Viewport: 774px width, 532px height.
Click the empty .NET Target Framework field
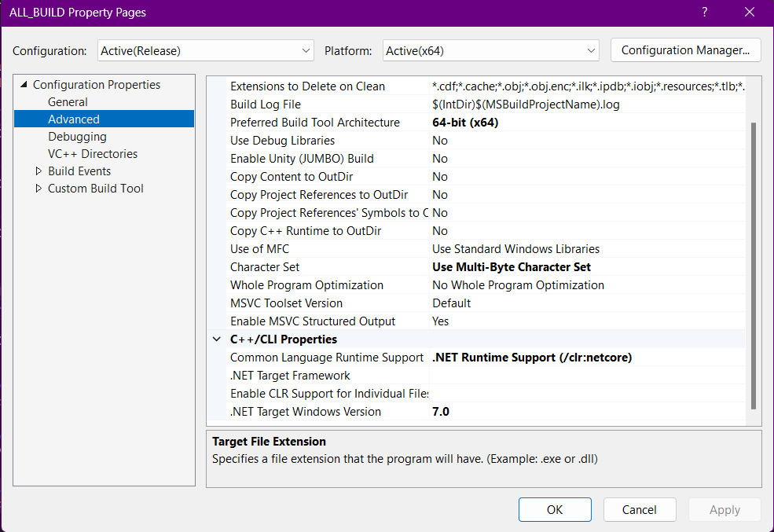click(587, 376)
